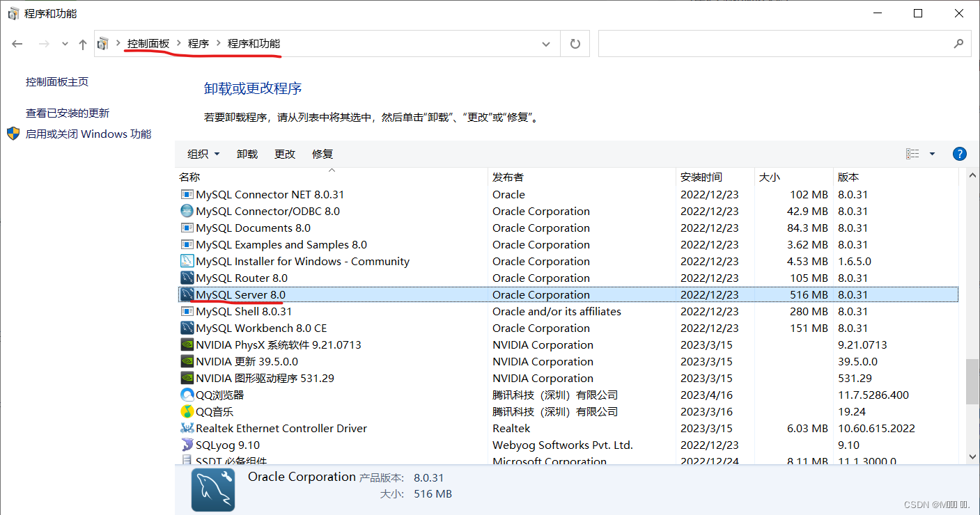Click the MySQL Examples and Samples icon

[187, 244]
